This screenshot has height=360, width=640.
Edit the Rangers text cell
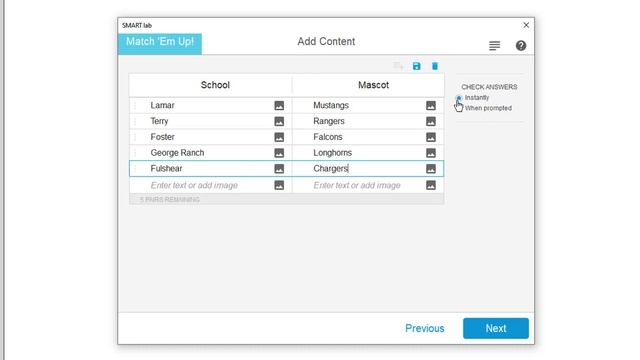[x=329, y=121]
